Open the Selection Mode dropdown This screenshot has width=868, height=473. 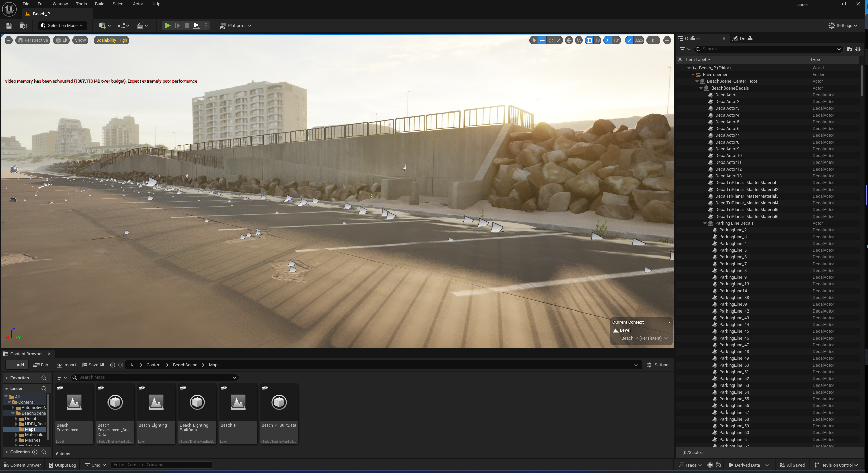tap(62, 26)
